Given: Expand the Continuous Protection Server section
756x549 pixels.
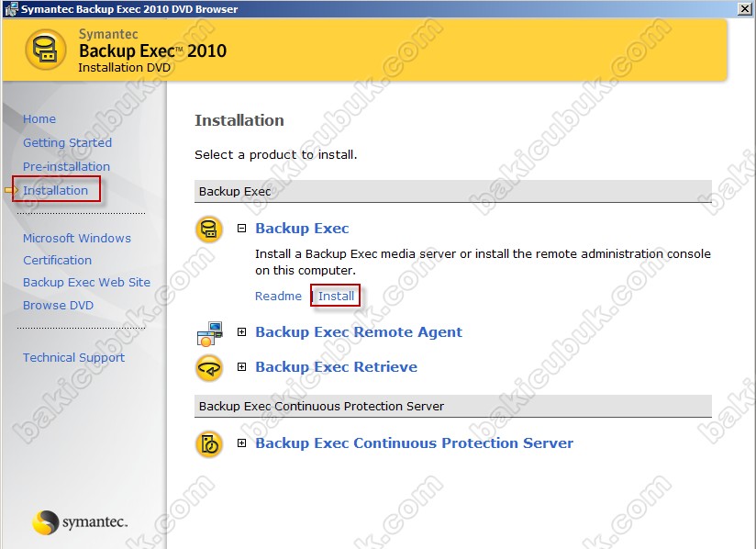Looking at the screenshot, I should pos(241,443).
